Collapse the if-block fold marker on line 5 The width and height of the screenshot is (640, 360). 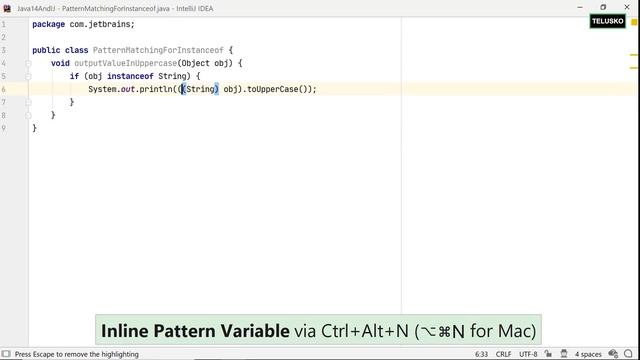(28, 76)
